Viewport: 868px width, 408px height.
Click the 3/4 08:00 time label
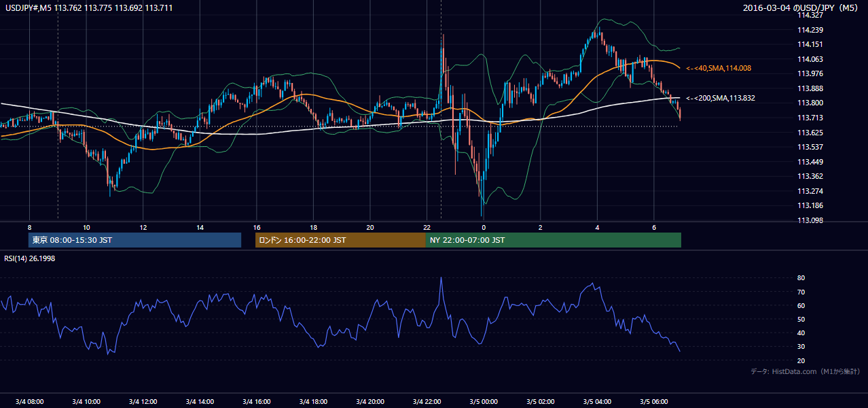(x=29, y=401)
